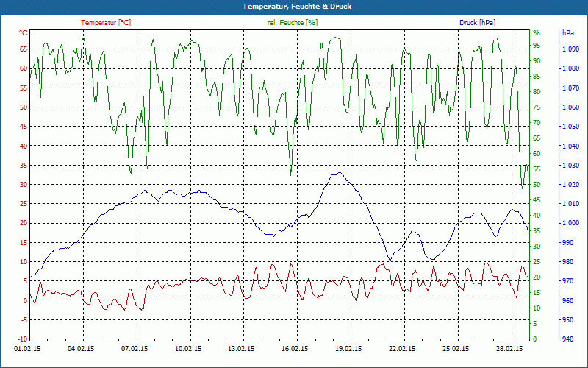
Task: Click the green '%' axis unit label
Action: [x=537, y=33]
